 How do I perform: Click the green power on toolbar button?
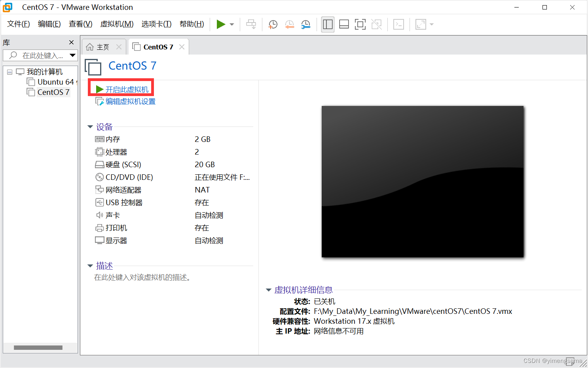coord(221,25)
